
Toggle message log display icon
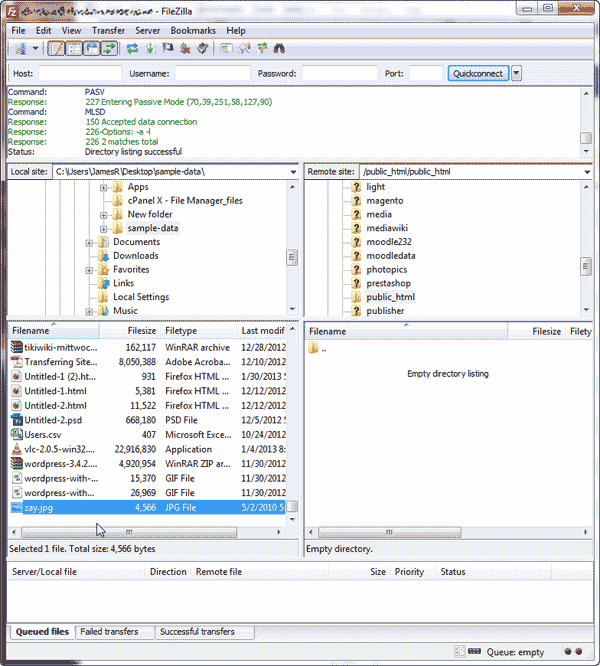57,48
